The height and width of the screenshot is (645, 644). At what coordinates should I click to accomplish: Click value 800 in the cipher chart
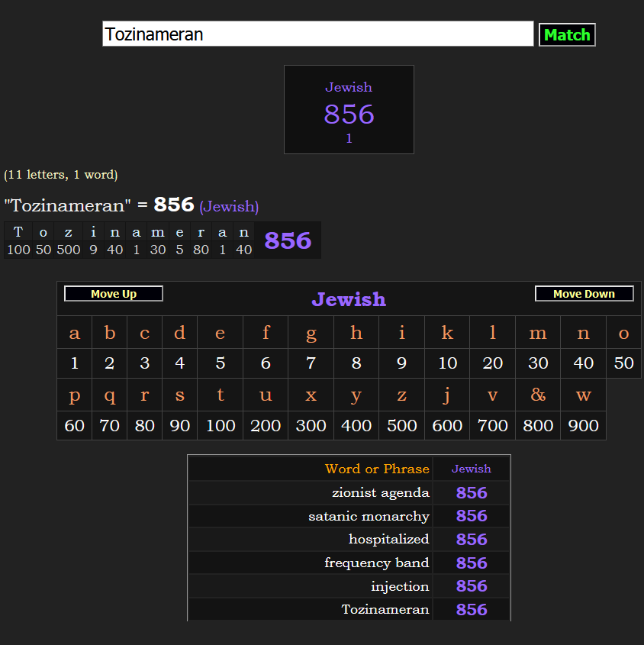(538, 425)
